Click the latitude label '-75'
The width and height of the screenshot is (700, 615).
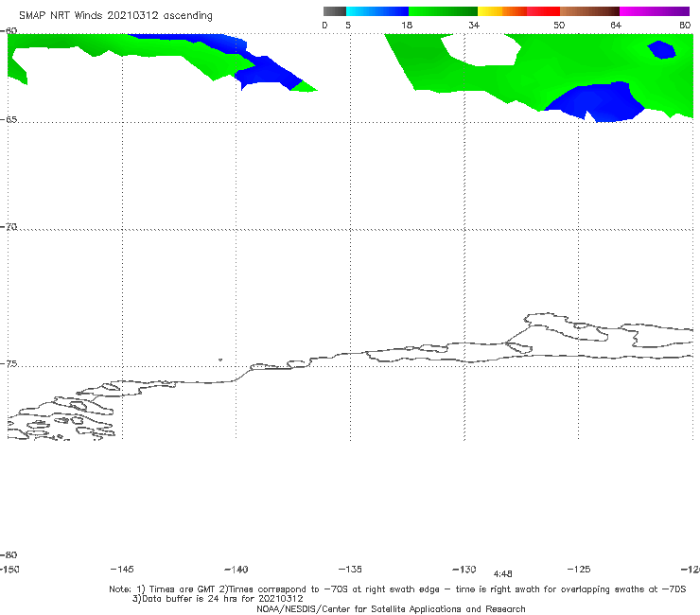[9, 363]
